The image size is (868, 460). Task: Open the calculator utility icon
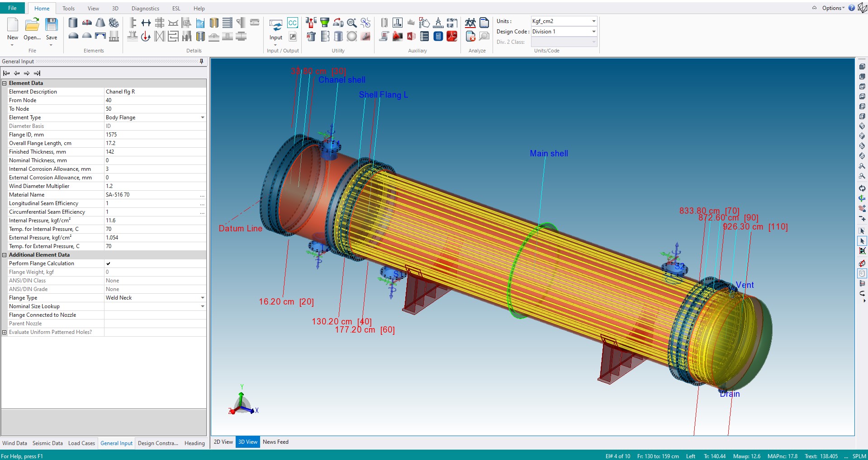[438, 37]
